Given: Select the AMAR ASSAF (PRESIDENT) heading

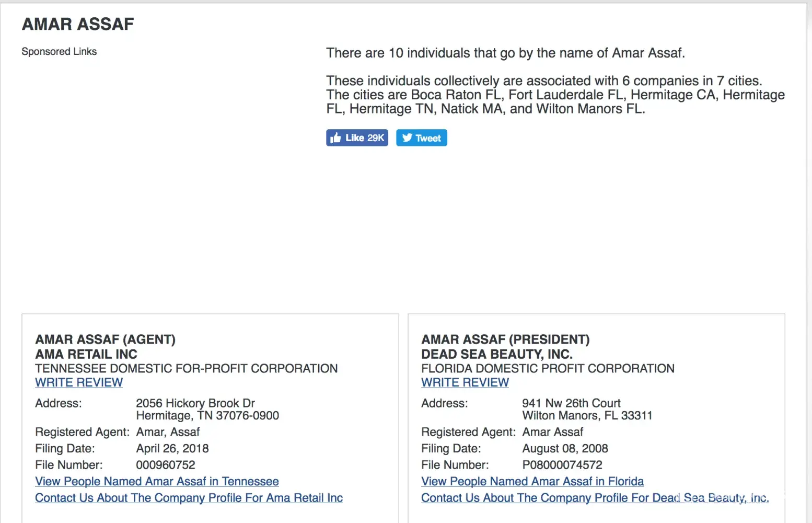Looking at the screenshot, I should 505,340.
